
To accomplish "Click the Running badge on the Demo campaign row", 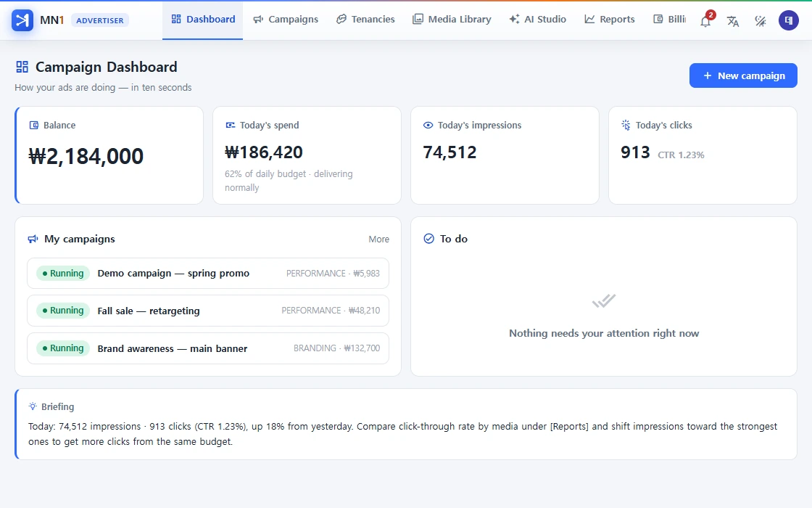I will pyautogui.click(x=63, y=273).
